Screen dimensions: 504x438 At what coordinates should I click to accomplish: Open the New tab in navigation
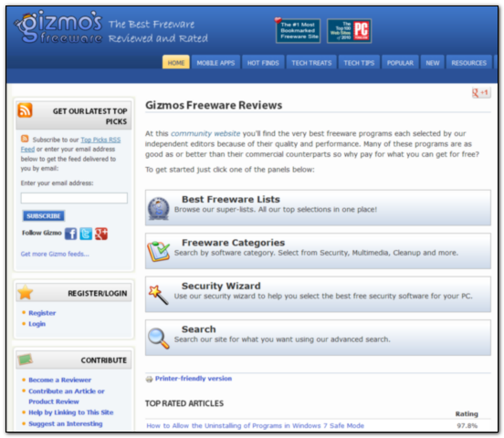[x=433, y=62]
